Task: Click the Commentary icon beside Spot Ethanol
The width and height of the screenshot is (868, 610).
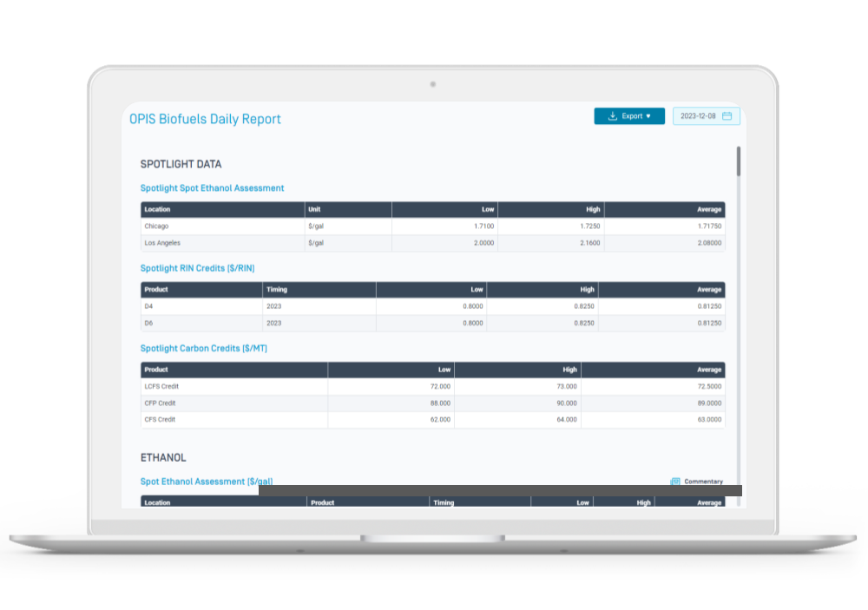Action: 675,482
